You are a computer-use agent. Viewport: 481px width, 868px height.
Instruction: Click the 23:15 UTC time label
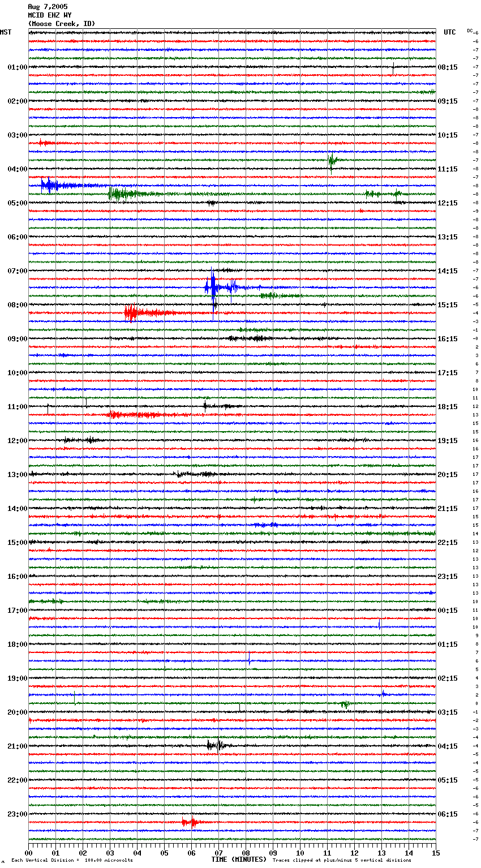pyautogui.click(x=448, y=577)
